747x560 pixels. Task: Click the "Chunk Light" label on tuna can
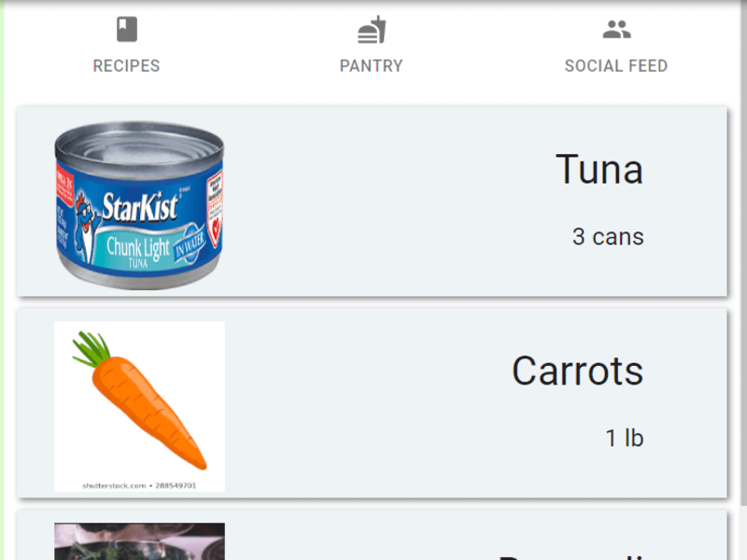tap(138, 247)
